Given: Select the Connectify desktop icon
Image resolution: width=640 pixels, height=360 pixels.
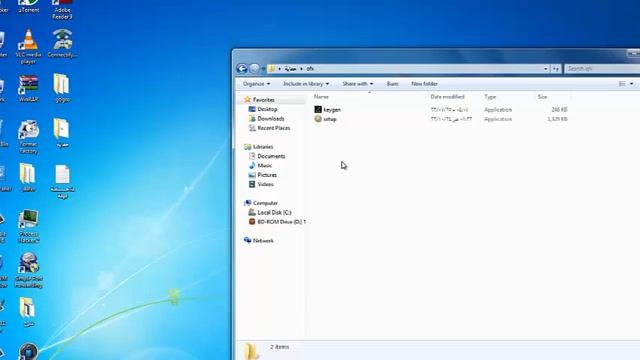Looking at the screenshot, I should [62, 43].
